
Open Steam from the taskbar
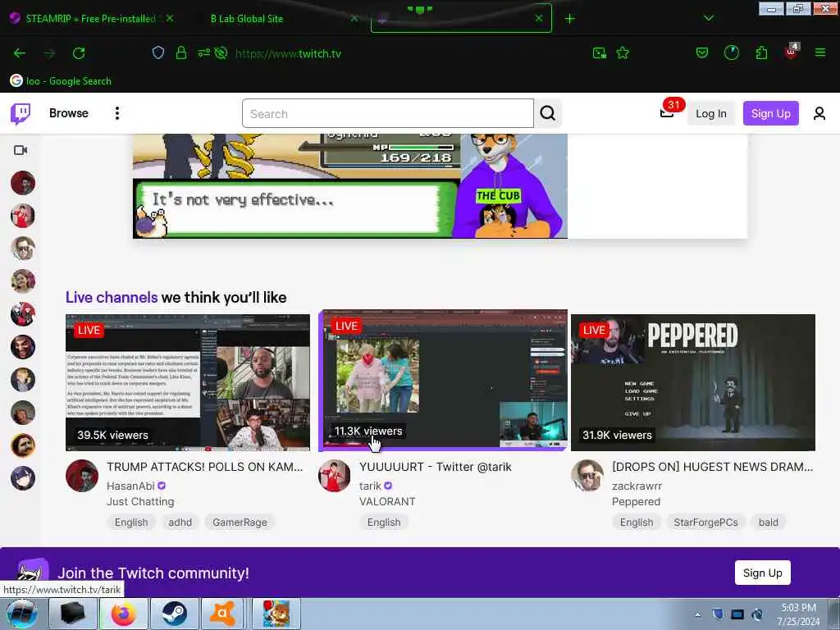click(x=174, y=614)
